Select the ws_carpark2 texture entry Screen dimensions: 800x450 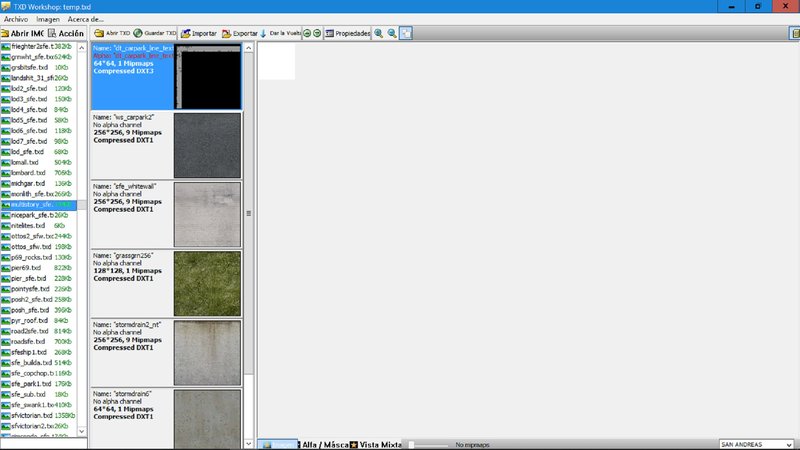click(x=166, y=145)
